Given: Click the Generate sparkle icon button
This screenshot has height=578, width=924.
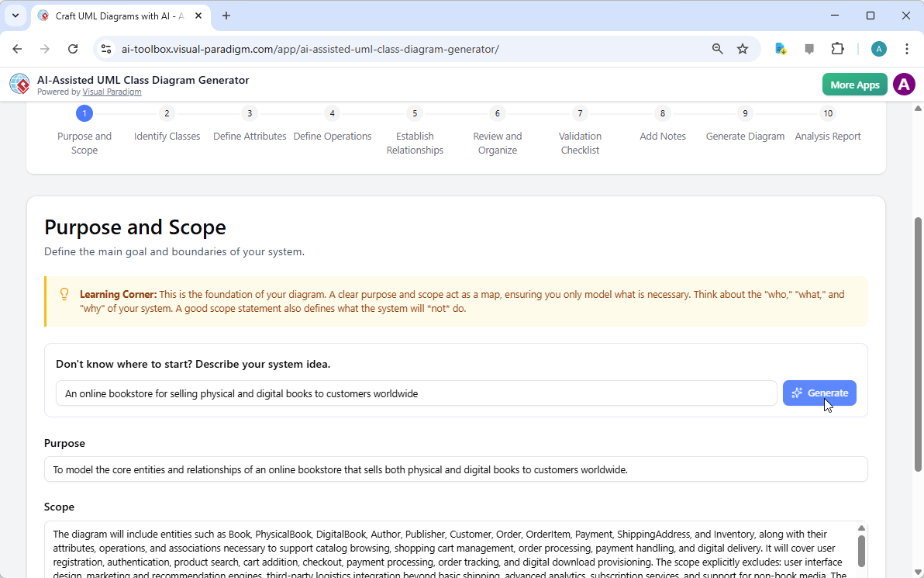Looking at the screenshot, I should [819, 393].
